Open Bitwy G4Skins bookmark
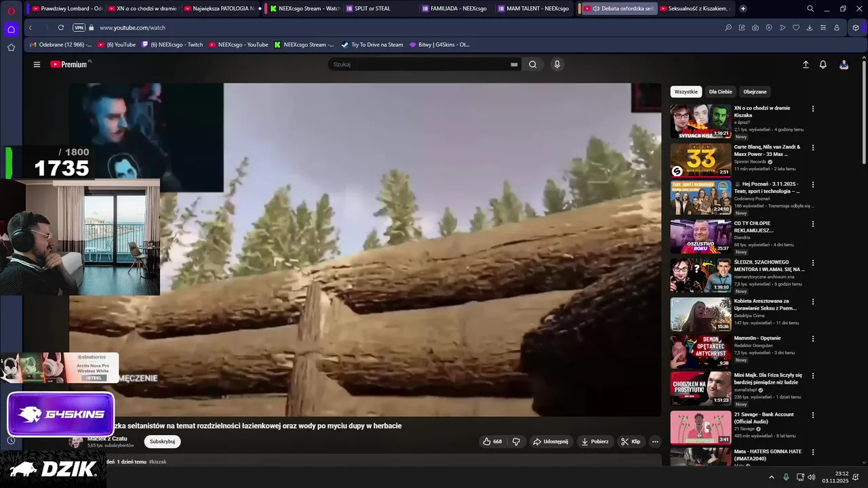 click(x=439, y=45)
